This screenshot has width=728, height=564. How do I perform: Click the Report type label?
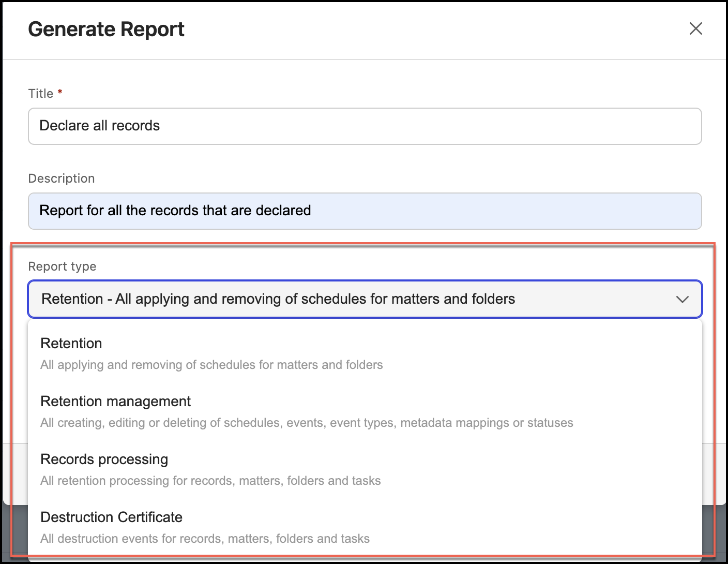coord(62,266)
